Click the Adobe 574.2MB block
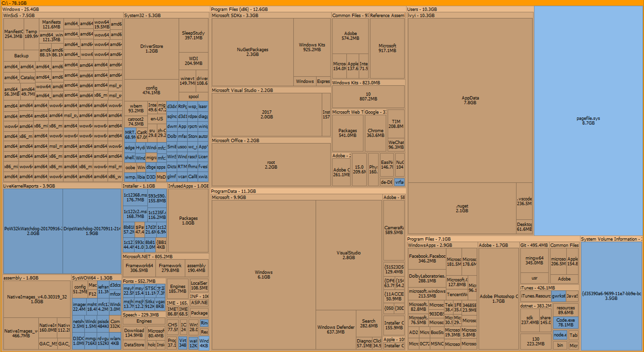 click(350, 36)
